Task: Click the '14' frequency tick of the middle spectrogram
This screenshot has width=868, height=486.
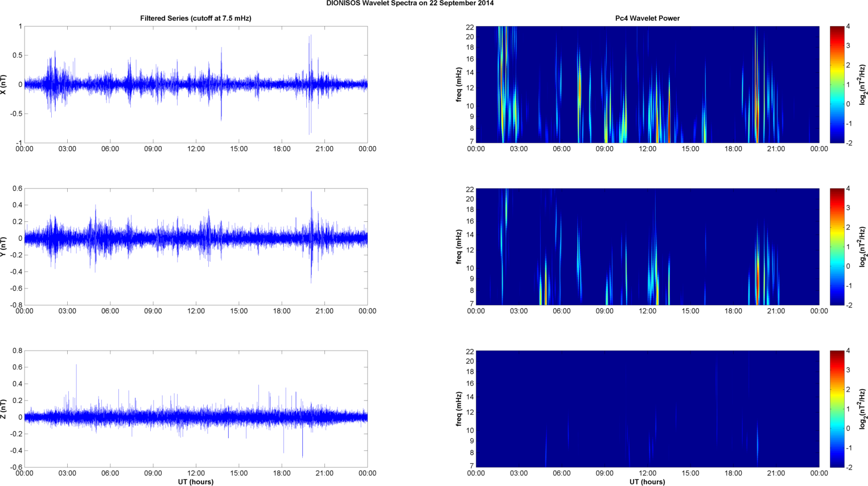Action: tap(470, 234)
